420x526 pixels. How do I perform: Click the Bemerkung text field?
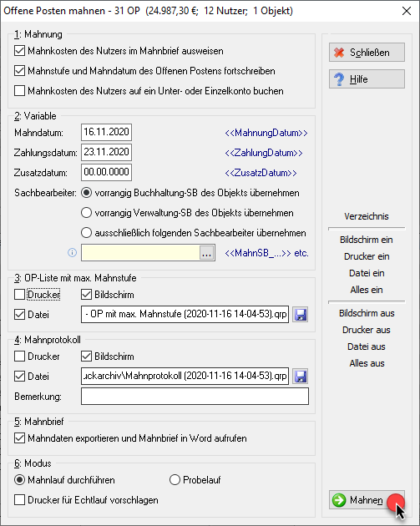(195, 397)
